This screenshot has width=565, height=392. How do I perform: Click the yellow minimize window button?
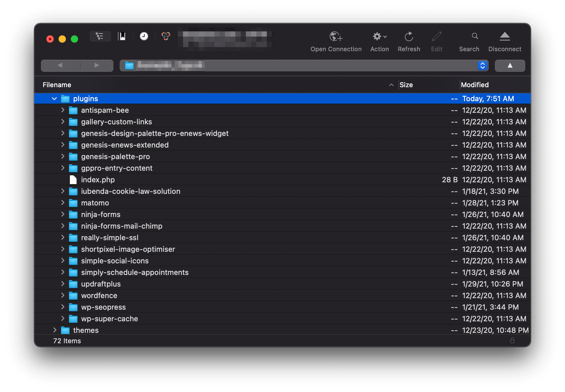[x=62, y=39]
